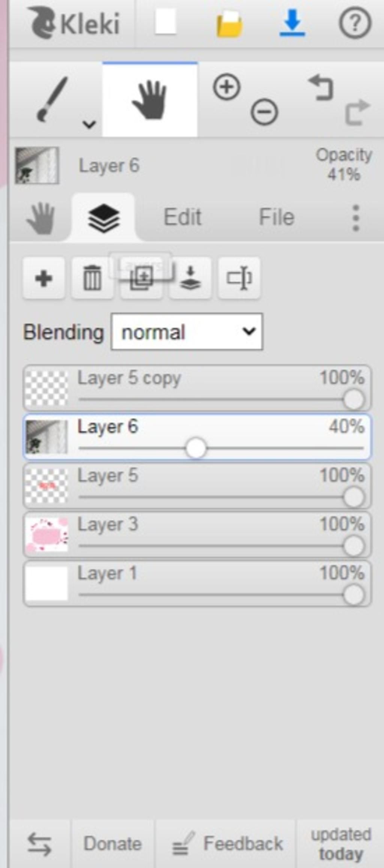The height and width of the screenshot is (868, 384).
Task: Create a new blank image
Action: pyautogui.click(x=165, y=22)
